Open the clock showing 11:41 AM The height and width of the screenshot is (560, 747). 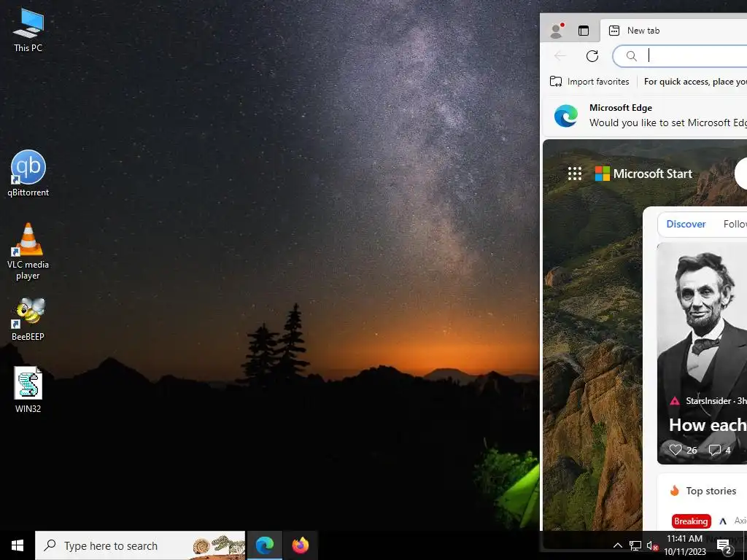coord(684,545)
